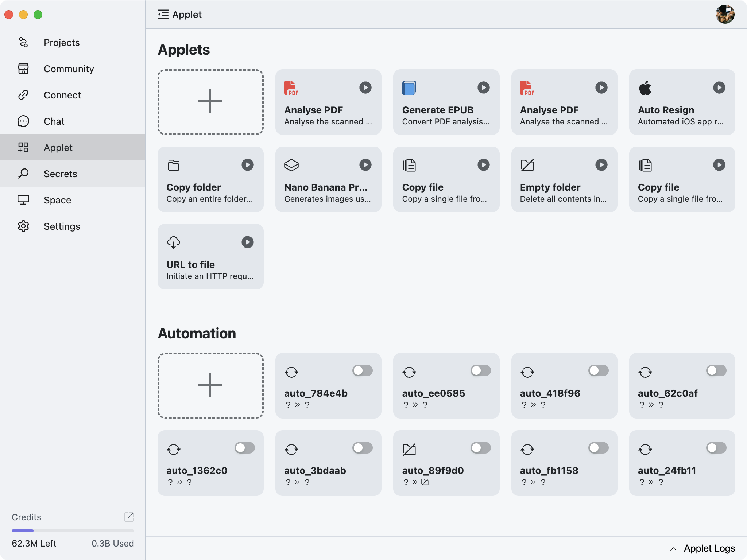This screenshot has height=560, width=747.
Task: Run the Nano Banana Prompt applet
Action: 366,165
